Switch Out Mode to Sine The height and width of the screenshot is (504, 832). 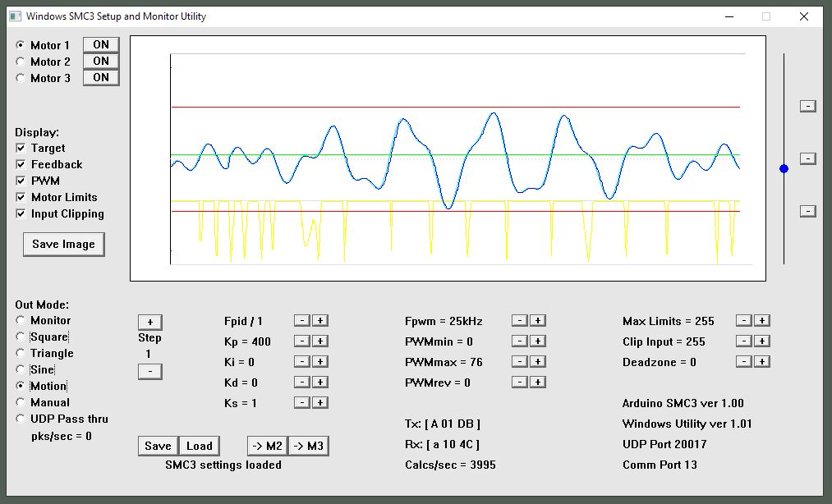(21, 369)
